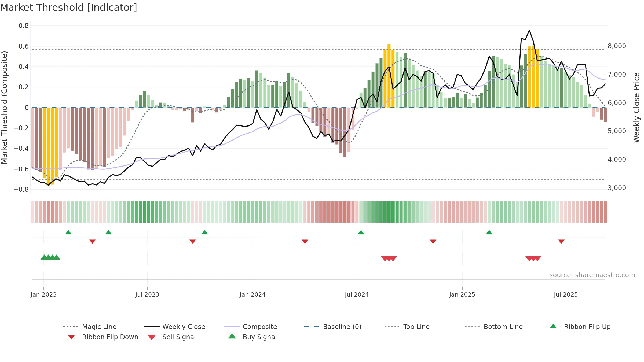Click the 0.8 left axis tick label
Image resolution: width=644 pixels, height=362 pixels.
point(24,26)
